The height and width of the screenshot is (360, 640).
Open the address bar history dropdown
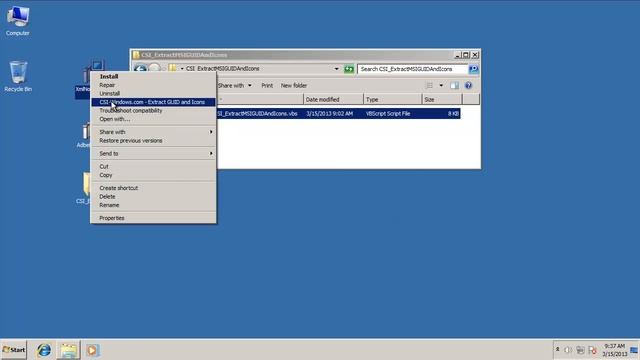tap(336, 69)
